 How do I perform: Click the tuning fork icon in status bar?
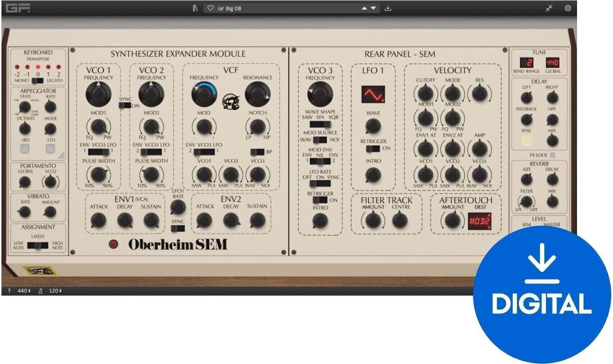pos(9,290)
